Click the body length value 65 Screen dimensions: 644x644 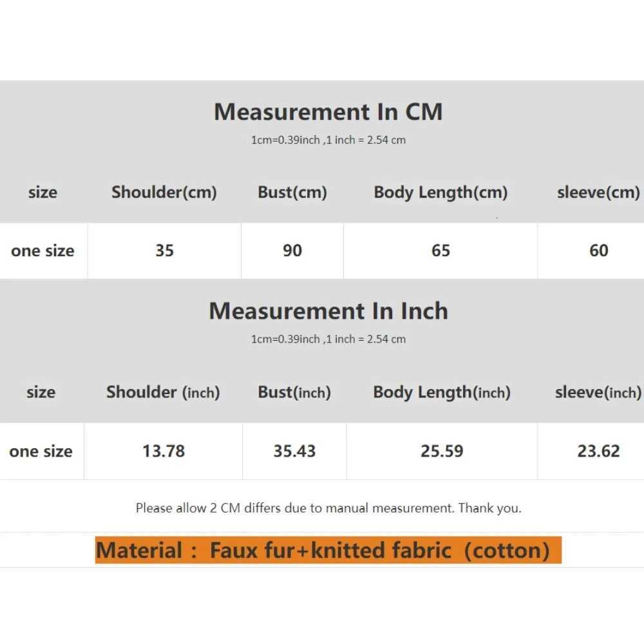pyautogui.click(x=440, y=251)
